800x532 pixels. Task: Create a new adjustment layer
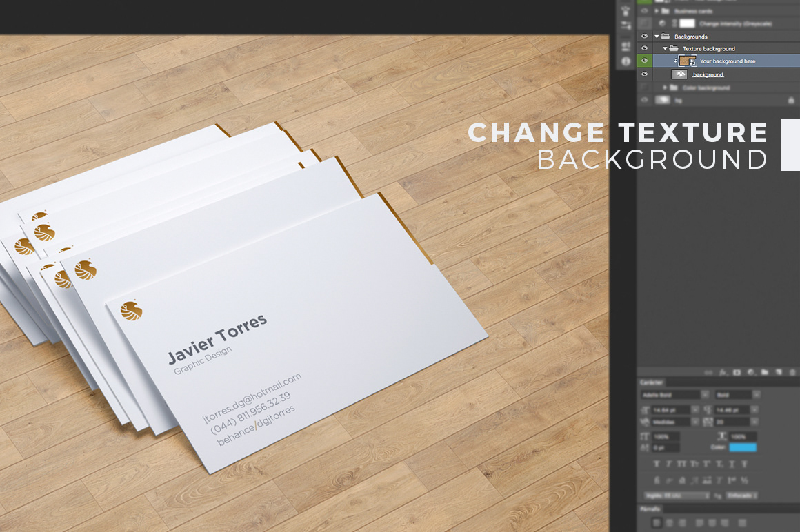click(x=750, y=373)
